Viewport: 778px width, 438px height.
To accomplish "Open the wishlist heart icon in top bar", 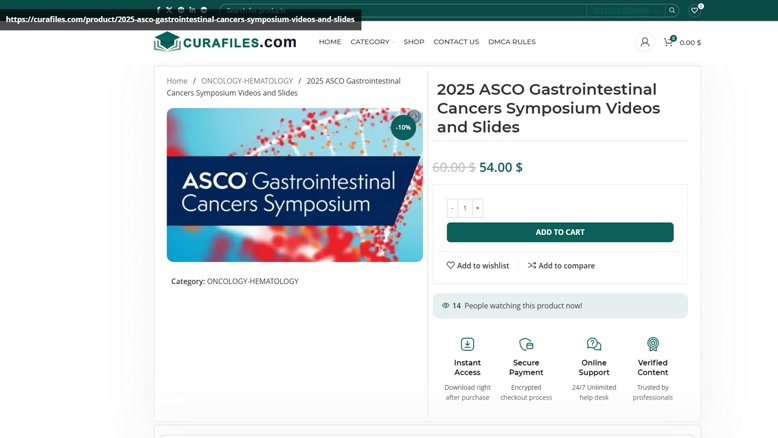I will click(x=695, y=10).
